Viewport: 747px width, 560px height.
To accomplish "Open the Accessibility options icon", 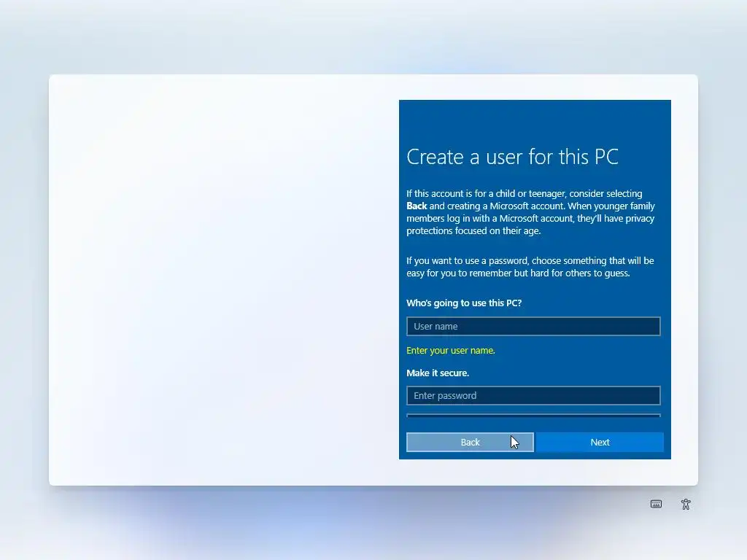I will pos(686,504).
